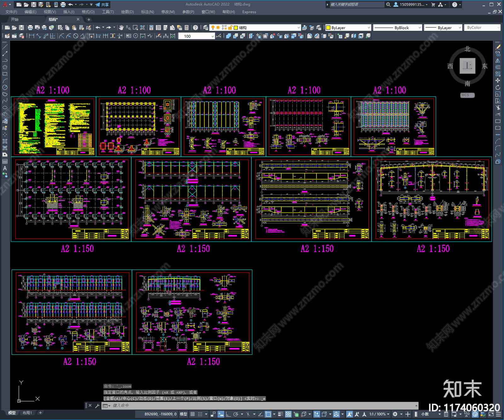
Task: Open the Express menu
Action: click(x=249, y=12)
